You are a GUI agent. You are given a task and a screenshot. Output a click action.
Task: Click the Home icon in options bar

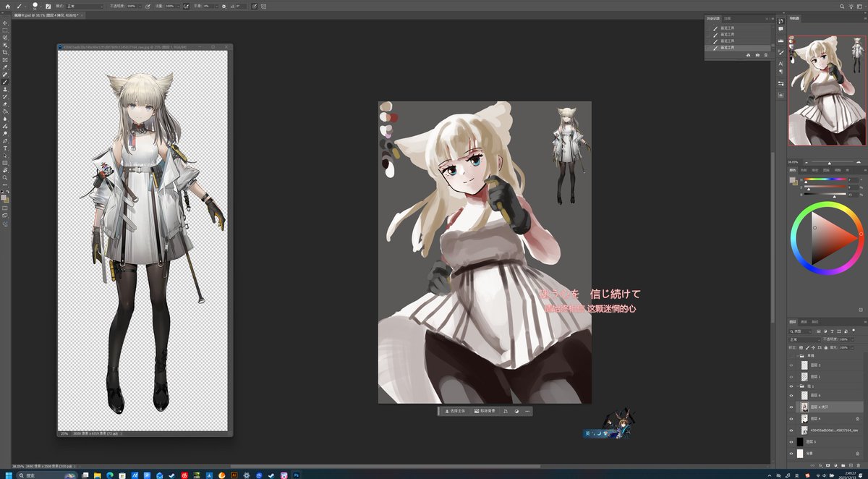pyautogui.click(x=8, y=6)
